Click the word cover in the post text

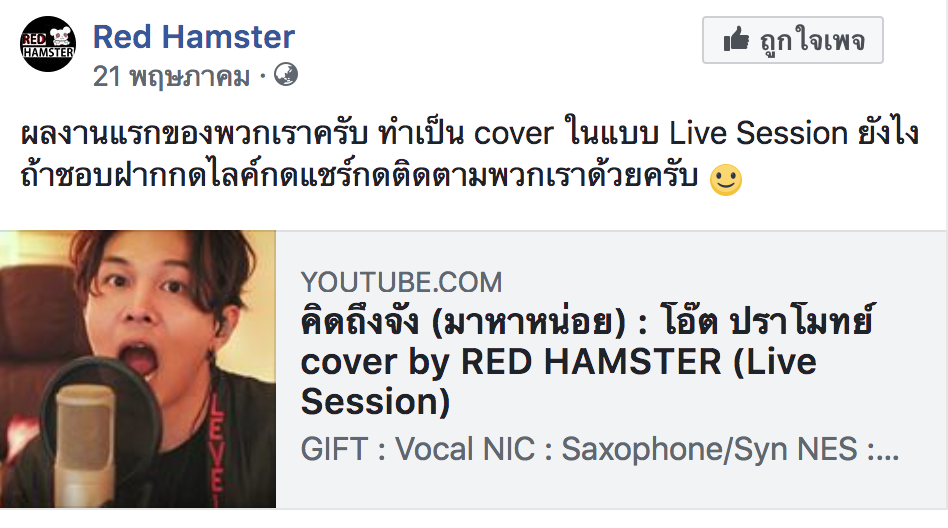click(x=513, y=134)
